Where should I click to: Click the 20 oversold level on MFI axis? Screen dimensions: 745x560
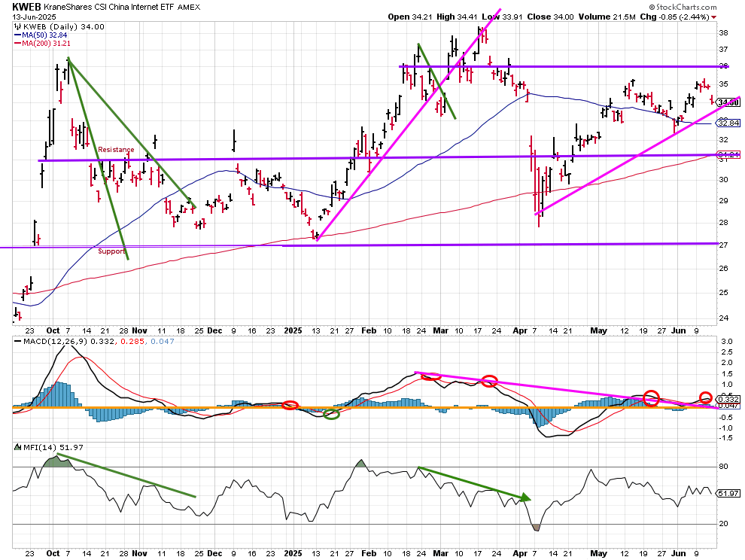coord(723,523)
